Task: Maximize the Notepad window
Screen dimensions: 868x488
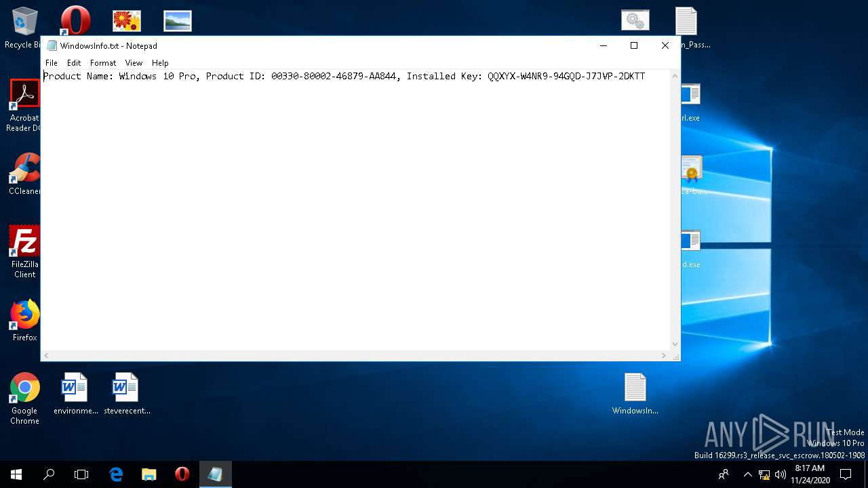Action: click(x=634, y=45)
